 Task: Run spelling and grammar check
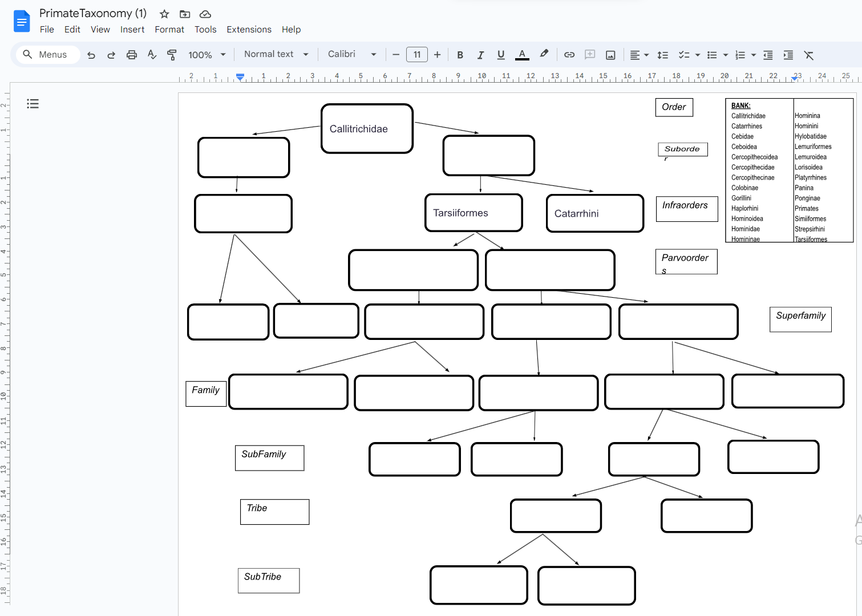pyautogui.click(x=152, y=54)
